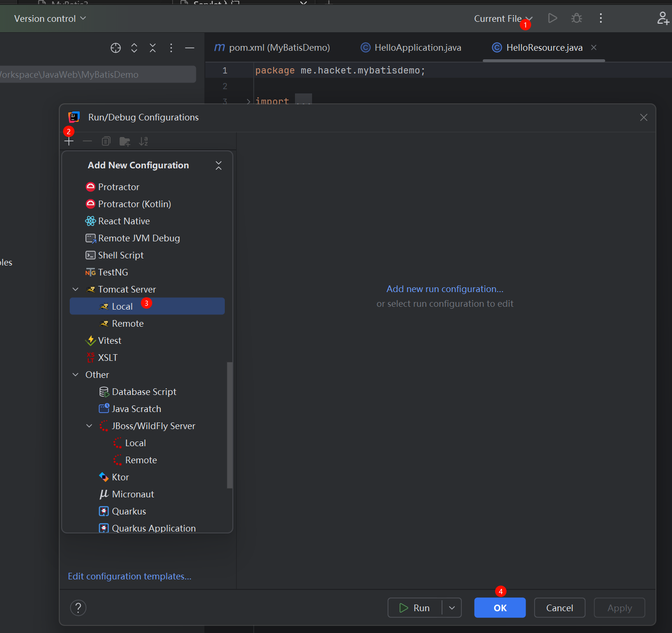This screenshot has height=633, width=672.
Task: Select JBoss/WildFly Local configuration
Action: pyautogui.click(x=147, y=443)
